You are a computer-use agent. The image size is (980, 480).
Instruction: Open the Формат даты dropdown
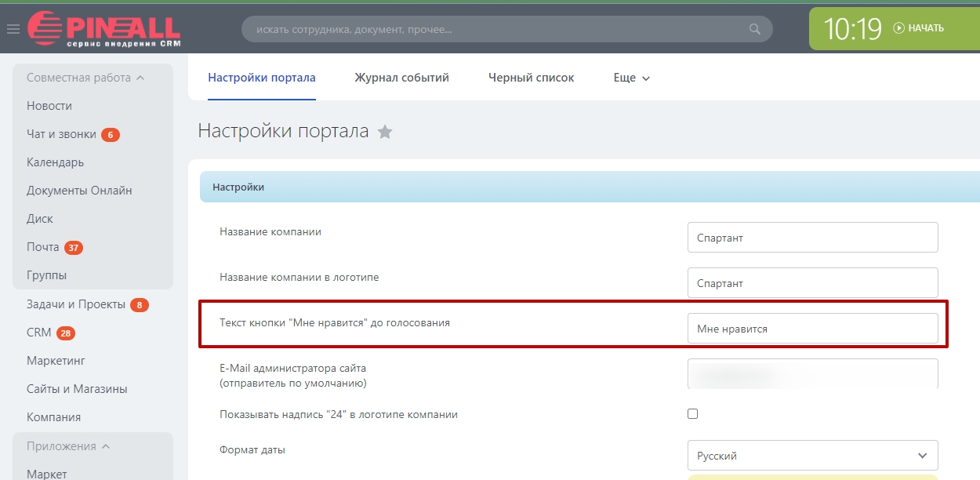812,456
